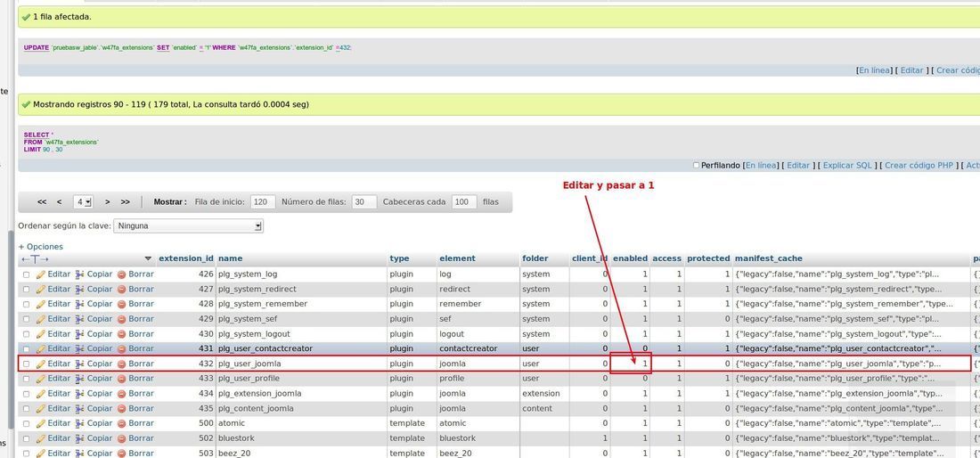Viewport: 980px width, 458px height.
Task: Click Copiar icon for plg_system_redirect row
Action: pos(80,290)
